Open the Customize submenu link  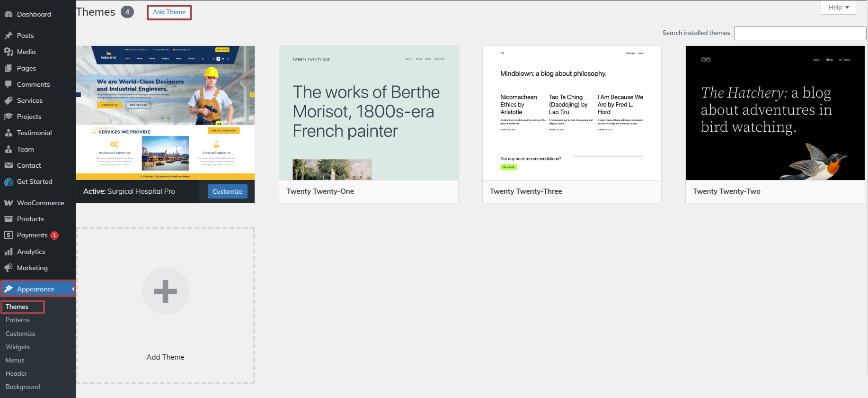click(20, 334)
